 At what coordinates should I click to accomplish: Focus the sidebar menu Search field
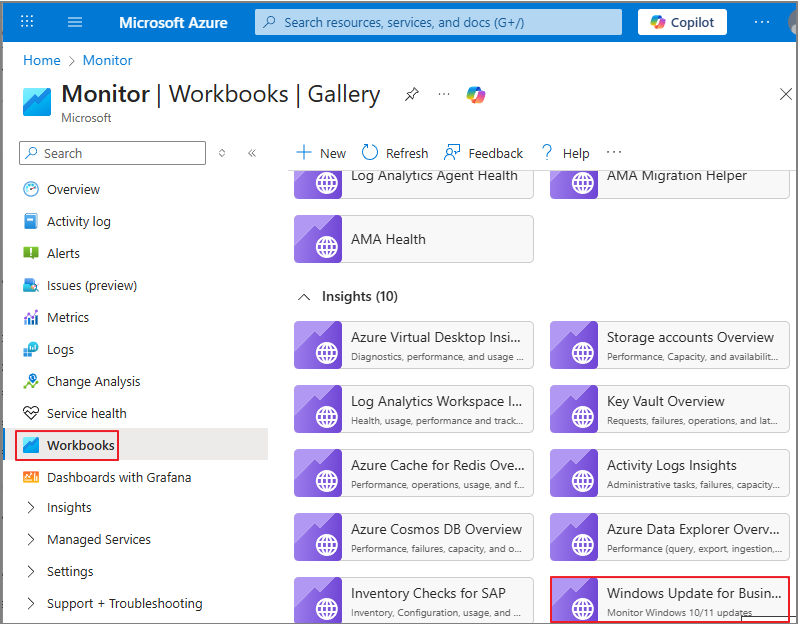click(112, 153)
